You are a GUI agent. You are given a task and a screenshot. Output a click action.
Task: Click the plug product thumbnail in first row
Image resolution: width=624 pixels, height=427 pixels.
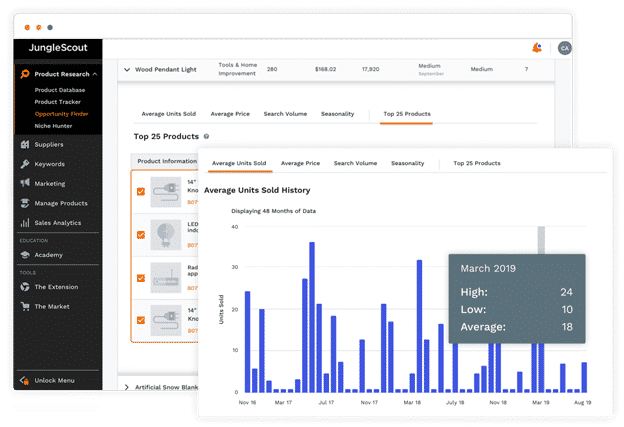coord(166,192)
